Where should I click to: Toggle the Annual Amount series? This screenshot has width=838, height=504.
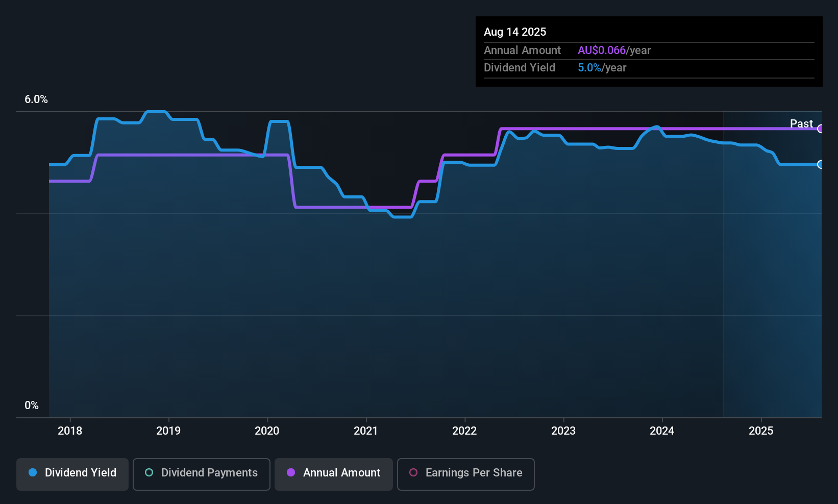click(334, 474)
